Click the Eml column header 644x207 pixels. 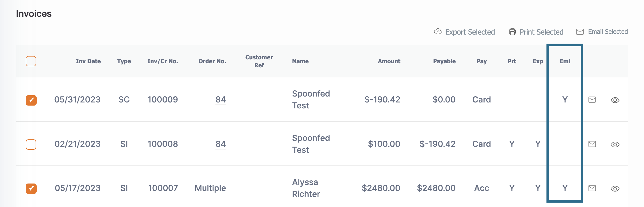[x=565, y=61]
